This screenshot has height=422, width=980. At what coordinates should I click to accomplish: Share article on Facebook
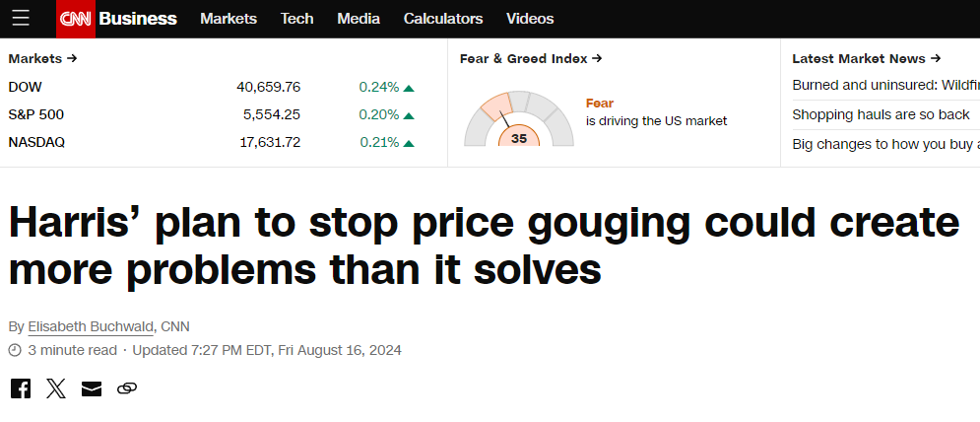coord(21,387)
